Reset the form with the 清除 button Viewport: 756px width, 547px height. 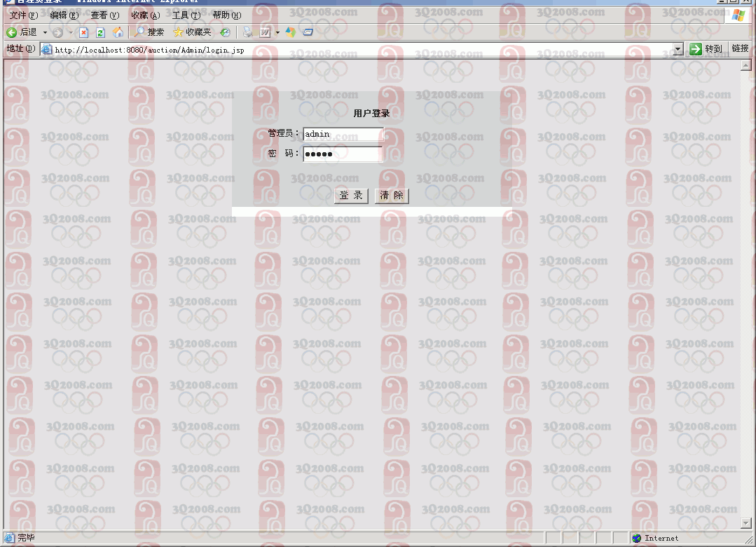click(x=392, y=196)
